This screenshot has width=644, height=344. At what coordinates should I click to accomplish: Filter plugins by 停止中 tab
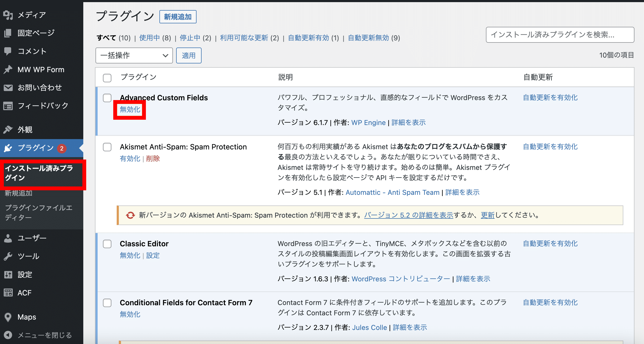click(190, 38)
